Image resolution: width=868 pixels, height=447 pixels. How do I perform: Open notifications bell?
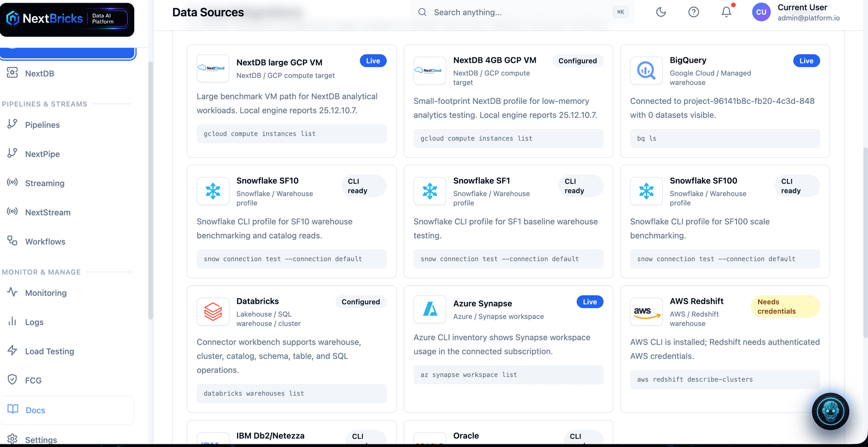(x=726, y=12)
